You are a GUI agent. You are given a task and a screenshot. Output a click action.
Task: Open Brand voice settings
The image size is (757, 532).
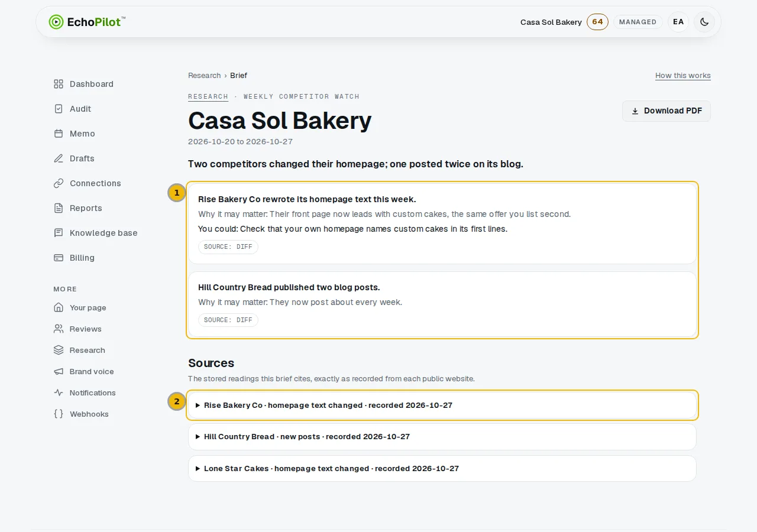(x=92, y=371)
